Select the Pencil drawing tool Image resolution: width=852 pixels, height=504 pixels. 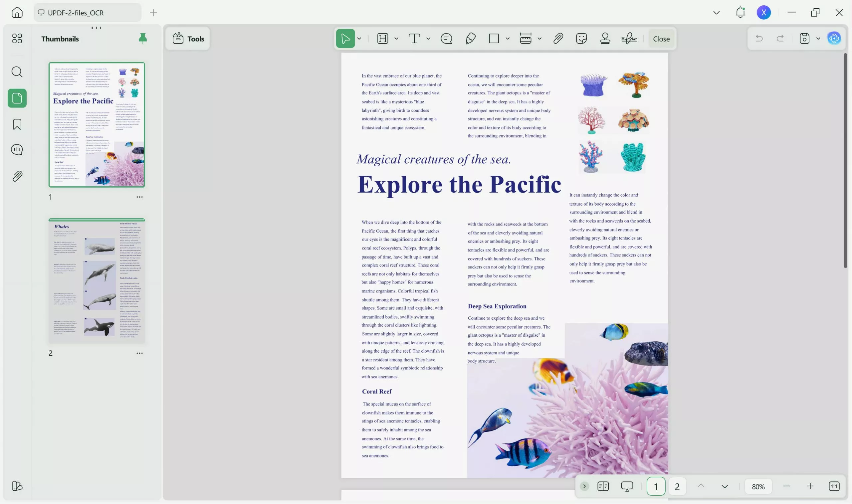(471, 38)
